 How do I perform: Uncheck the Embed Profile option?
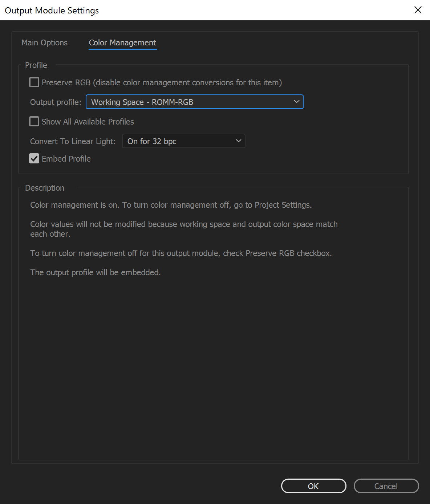[34, 158]
